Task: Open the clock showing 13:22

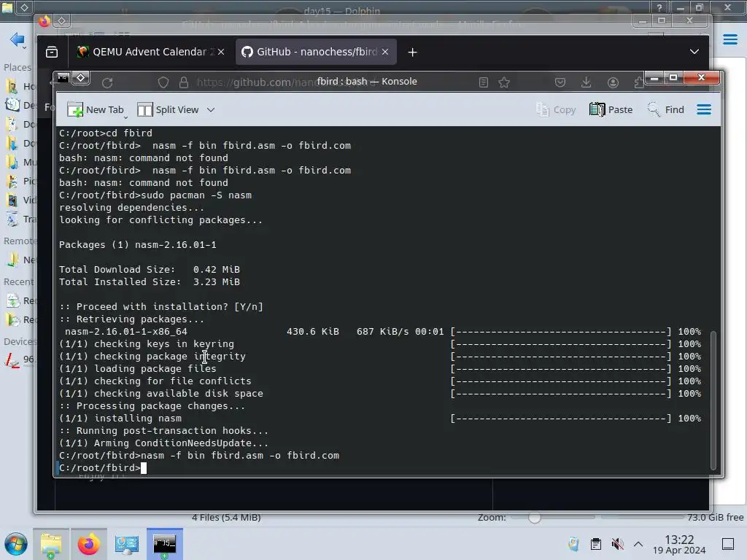Action: coord(679,544)
